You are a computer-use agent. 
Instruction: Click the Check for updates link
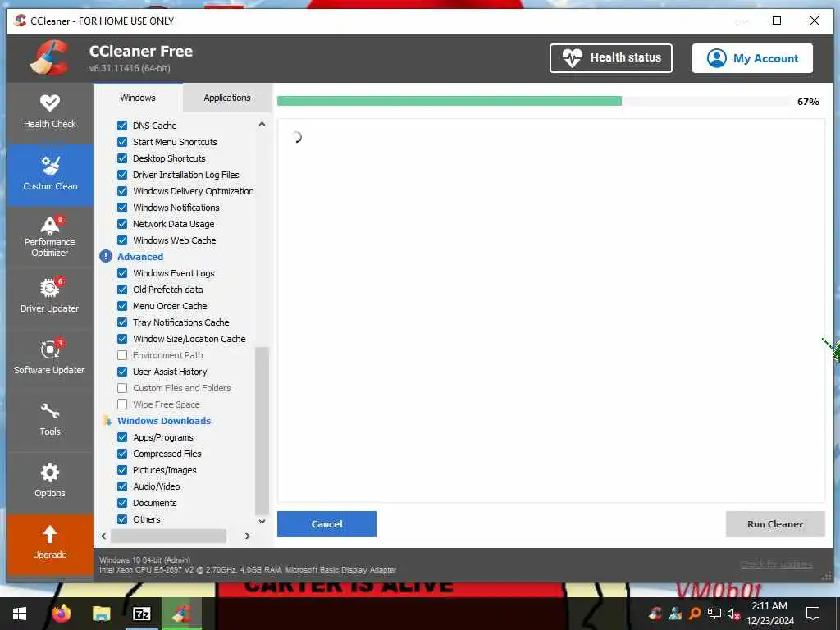click(776, 564)
